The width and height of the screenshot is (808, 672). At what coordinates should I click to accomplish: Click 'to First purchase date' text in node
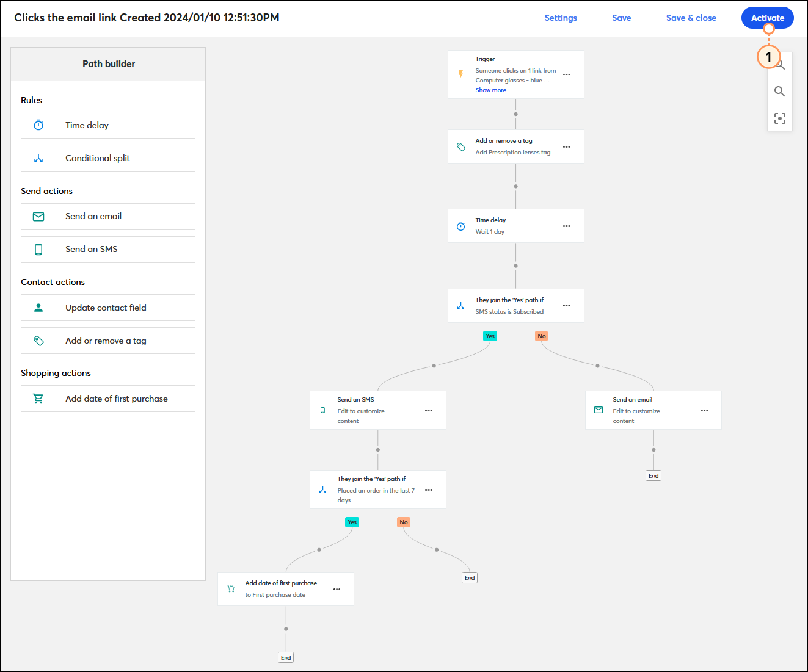pos(275,595)
